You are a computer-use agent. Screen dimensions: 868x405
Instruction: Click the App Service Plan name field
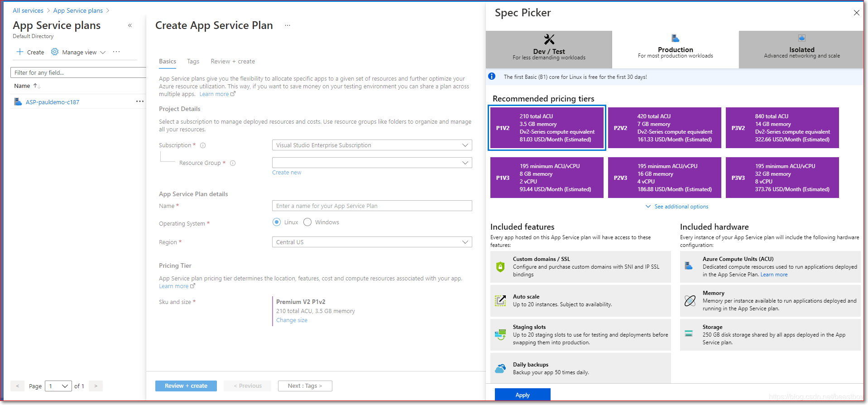[372, 206]
